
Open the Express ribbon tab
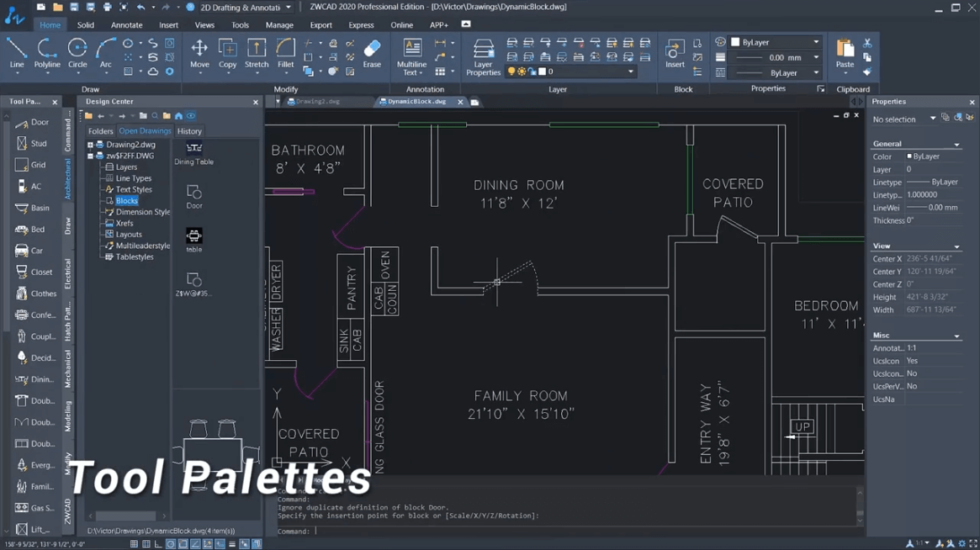tap(361, 25)
